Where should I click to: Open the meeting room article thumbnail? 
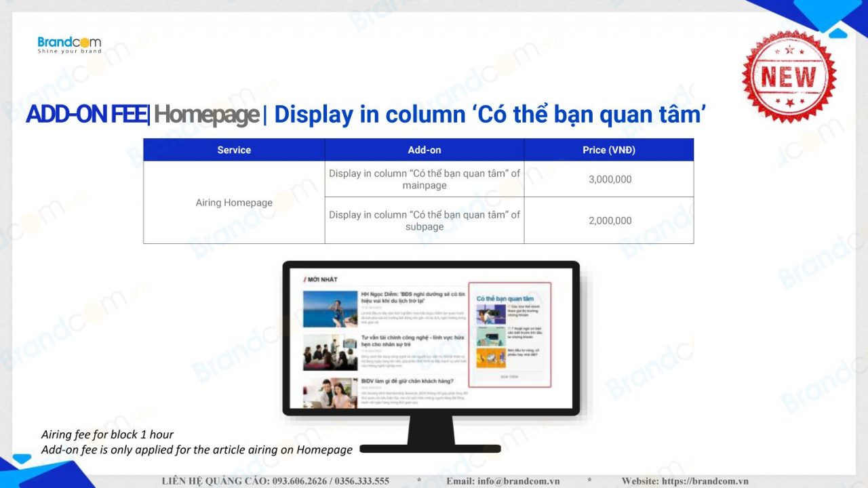[x=330, y=352]
